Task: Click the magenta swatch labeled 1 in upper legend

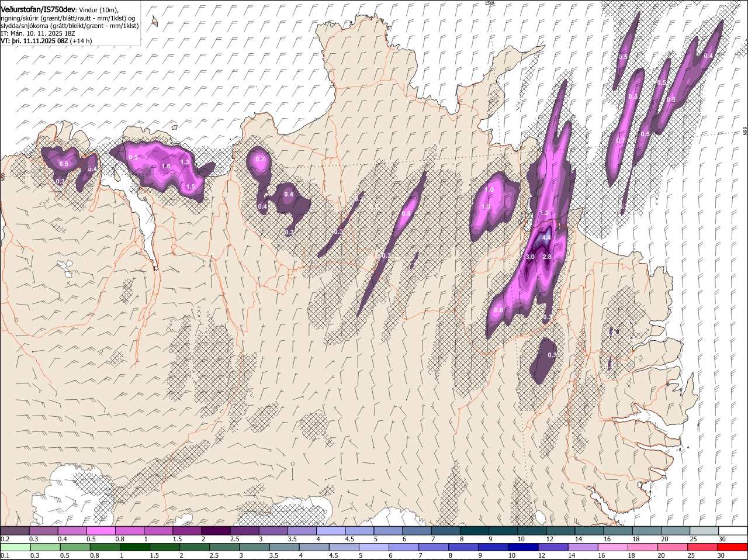Action: pyautogui.click(x=158, y=531)
